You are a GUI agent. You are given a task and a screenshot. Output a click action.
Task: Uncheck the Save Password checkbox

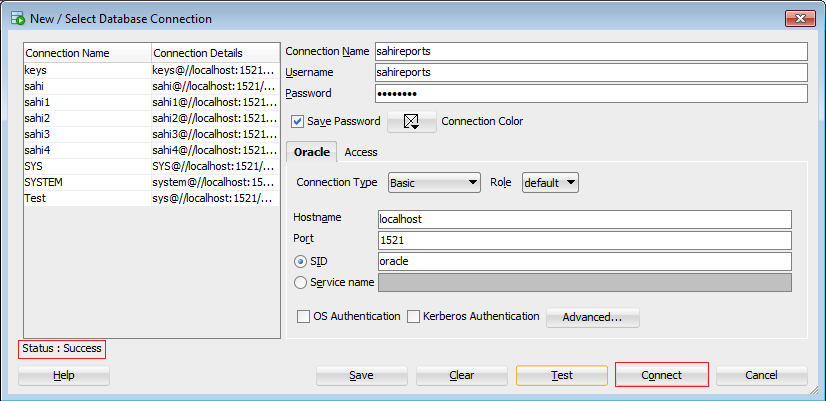[298, 122]
